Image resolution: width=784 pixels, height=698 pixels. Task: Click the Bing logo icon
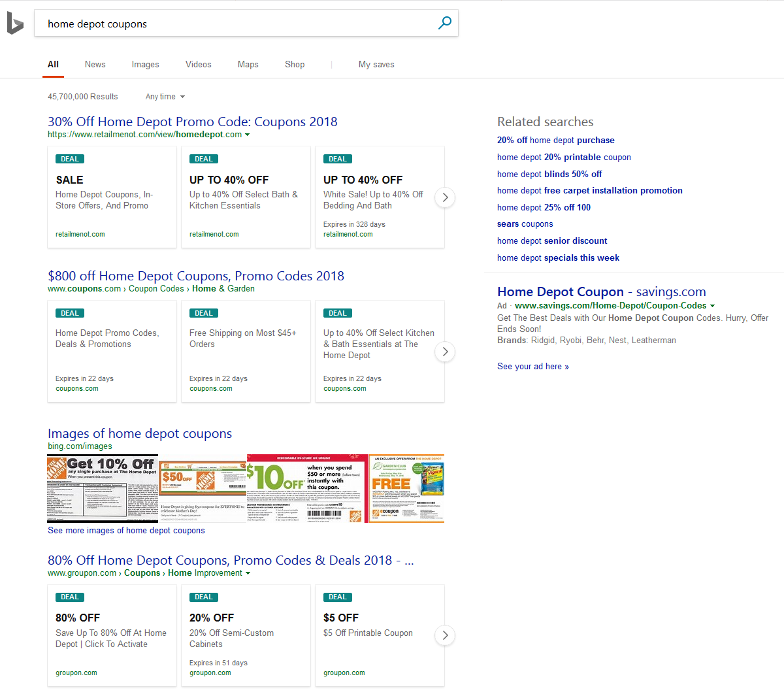click(15, 24)
